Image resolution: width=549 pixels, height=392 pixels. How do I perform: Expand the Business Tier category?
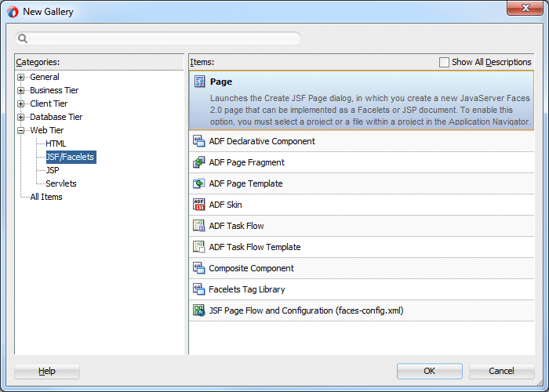(21, 91)
